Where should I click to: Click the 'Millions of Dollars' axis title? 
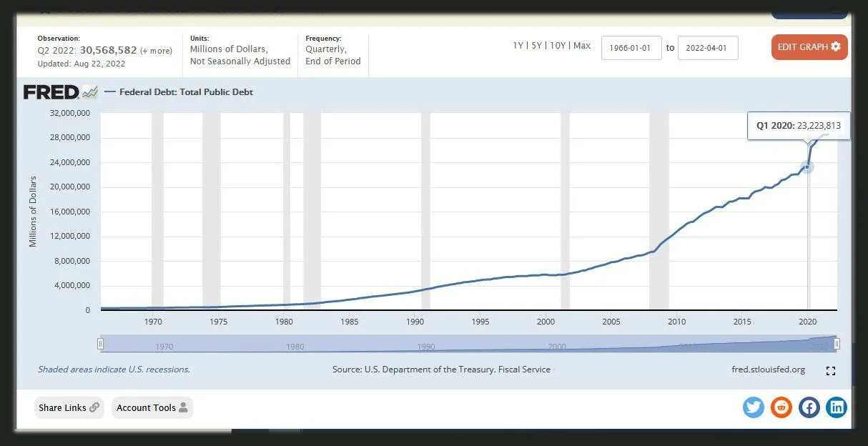point(33,212)
